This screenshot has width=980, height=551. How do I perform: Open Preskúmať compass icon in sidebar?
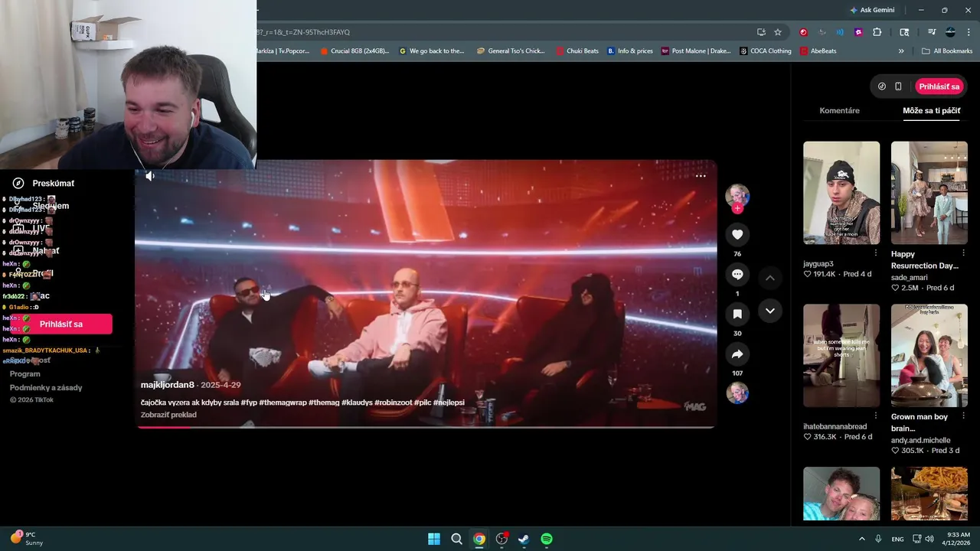tap(18, 183)
